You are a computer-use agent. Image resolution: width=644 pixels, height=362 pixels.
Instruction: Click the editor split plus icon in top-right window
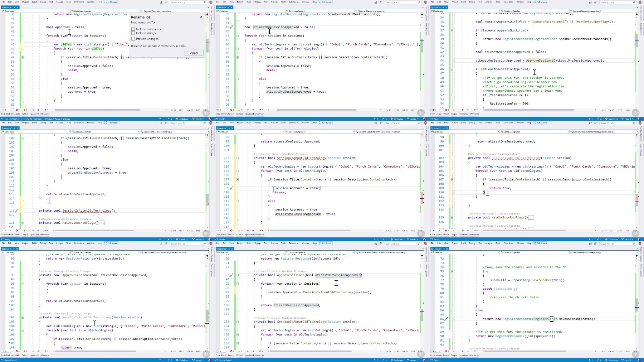(x=636, y=14)
